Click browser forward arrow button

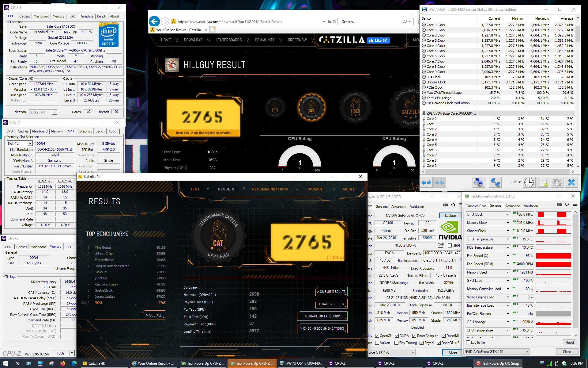point(165,21)
